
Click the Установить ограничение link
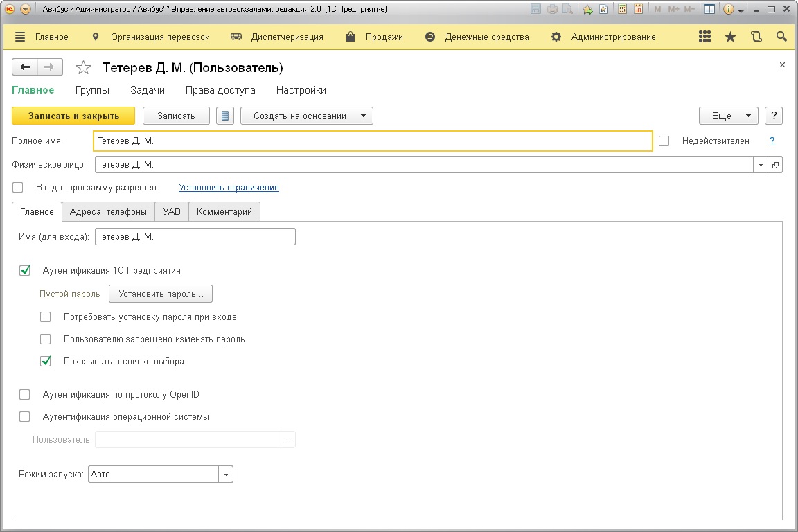[x=229, y=188]
